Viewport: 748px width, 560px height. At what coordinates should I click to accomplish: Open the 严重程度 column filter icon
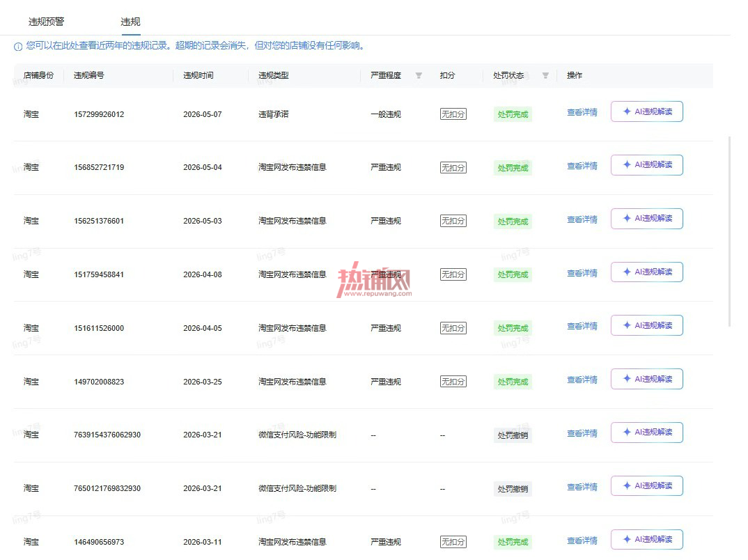[419, 75]
